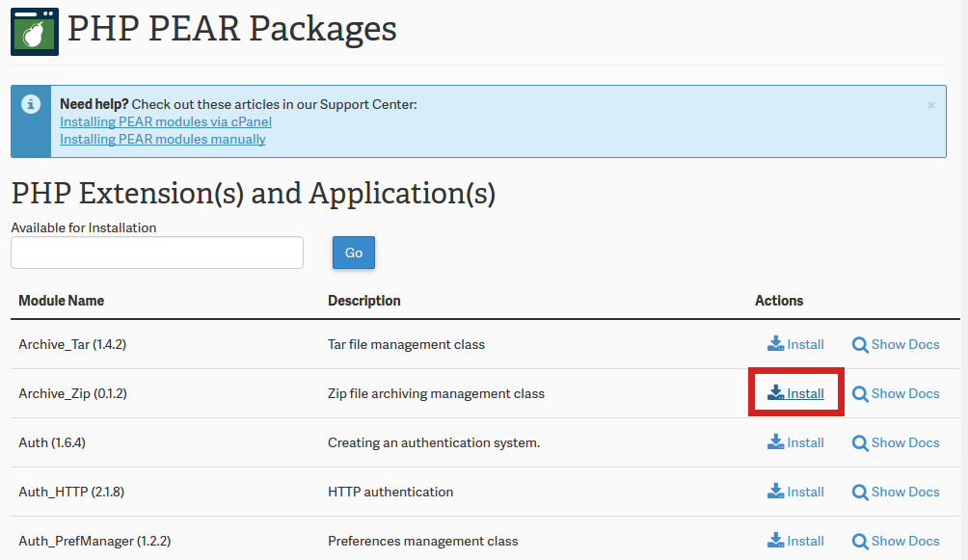
Task: Install the Archive_Zip module
Action: [x=796, y=393]
